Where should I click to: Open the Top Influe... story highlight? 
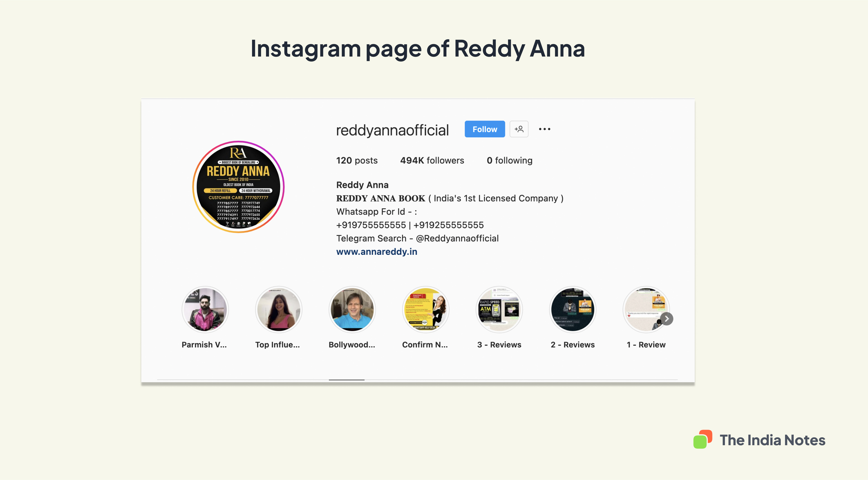coord(278,310)
